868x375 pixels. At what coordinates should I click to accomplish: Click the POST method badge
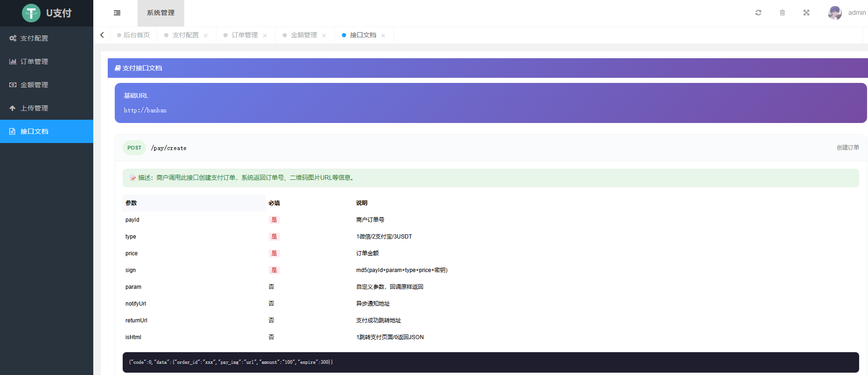[x=134, y=148]
